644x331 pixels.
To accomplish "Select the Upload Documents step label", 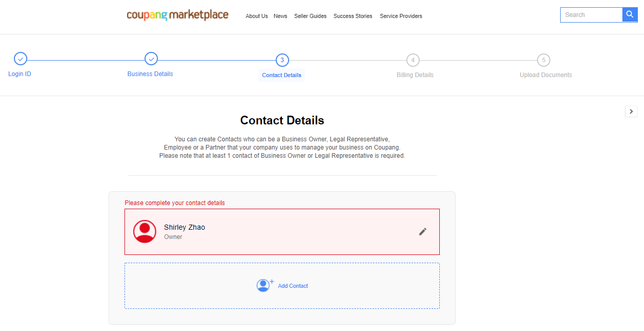I will (x=546, y=75).
